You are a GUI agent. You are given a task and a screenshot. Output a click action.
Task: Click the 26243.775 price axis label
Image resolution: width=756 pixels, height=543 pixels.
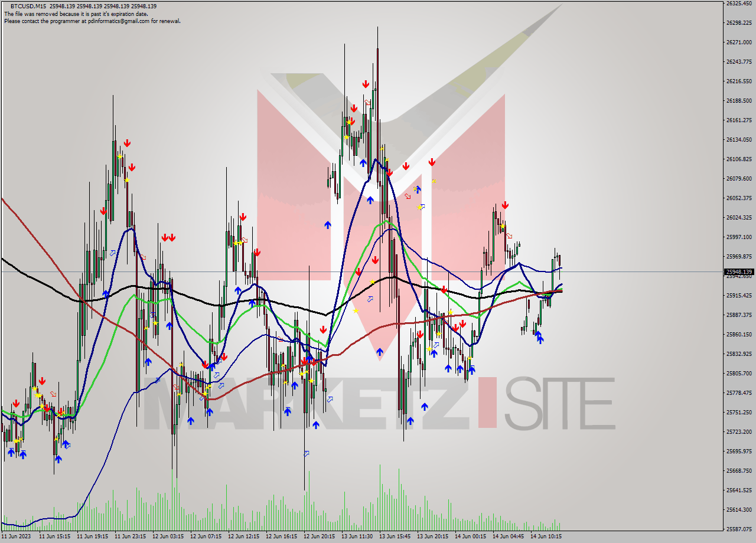739,62
